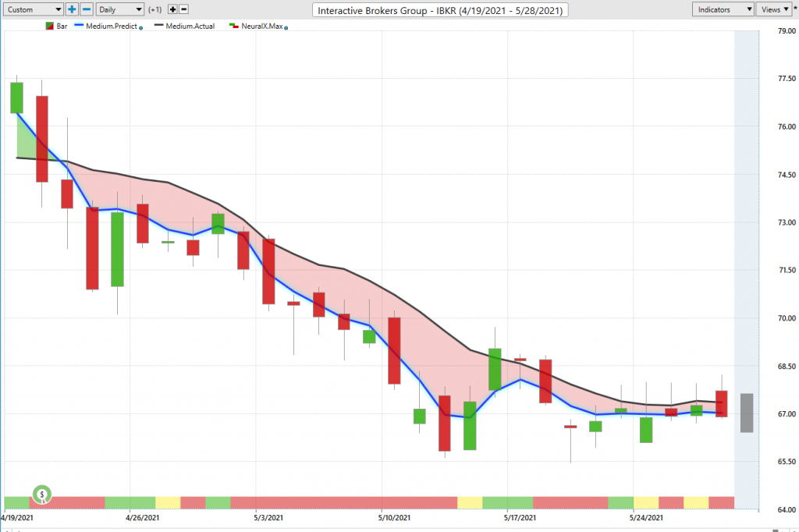Click the Medium.Actual legend entry

(184, 26)
